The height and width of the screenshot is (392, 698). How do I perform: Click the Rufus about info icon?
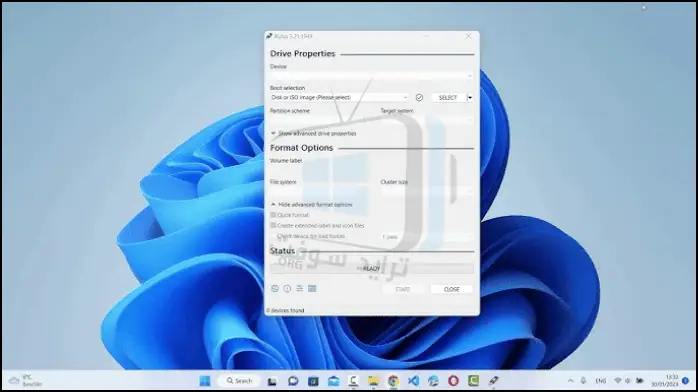287,289
